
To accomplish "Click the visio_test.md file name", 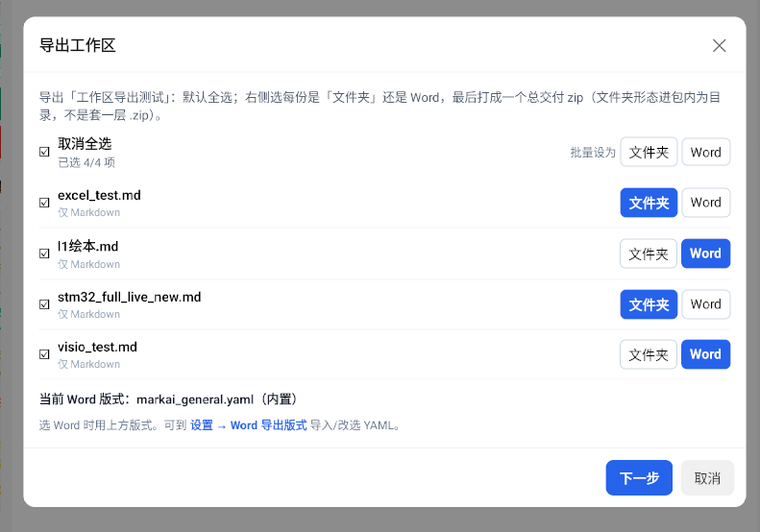I will click(x=97, y=347).
